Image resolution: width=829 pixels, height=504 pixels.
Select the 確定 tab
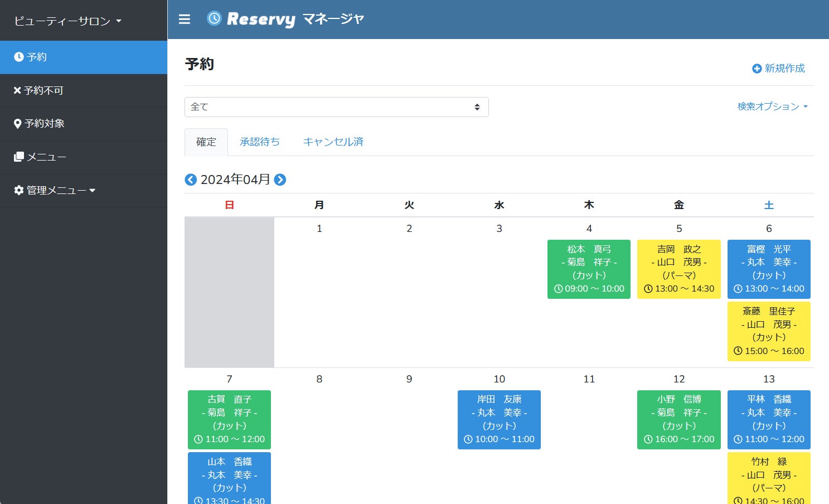[206, 142]
